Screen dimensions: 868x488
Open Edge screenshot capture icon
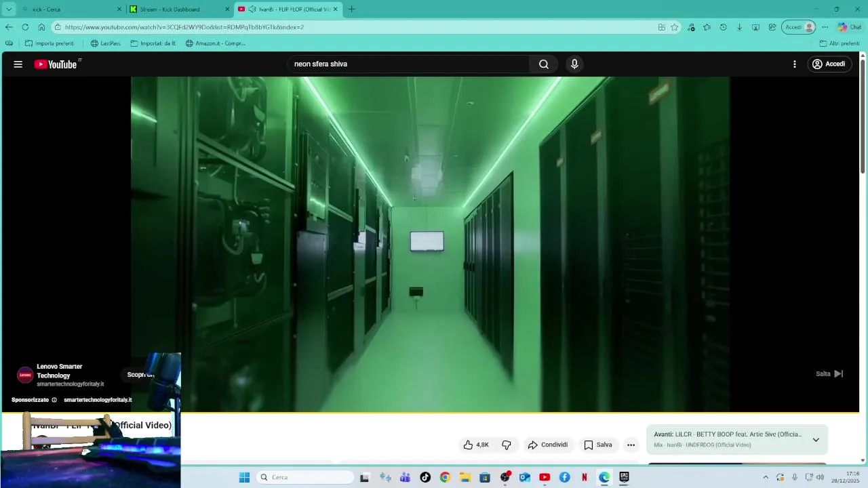click(756, 27)
